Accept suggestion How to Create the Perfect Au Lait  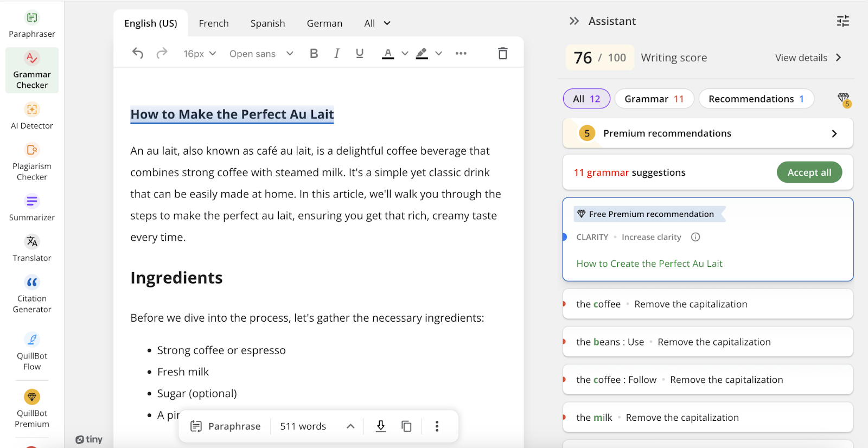click(649, 264)
